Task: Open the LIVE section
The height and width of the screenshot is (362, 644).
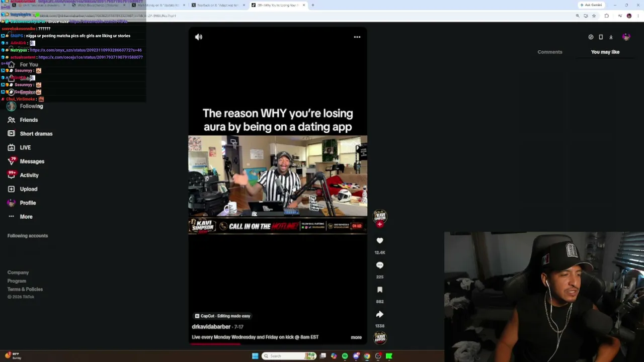Action: coord(19,147)
